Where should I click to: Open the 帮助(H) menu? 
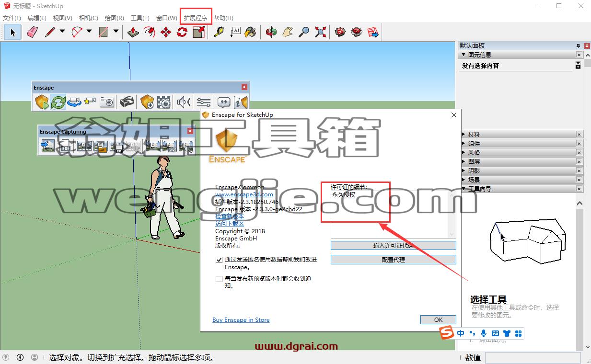tap(223, 18)
